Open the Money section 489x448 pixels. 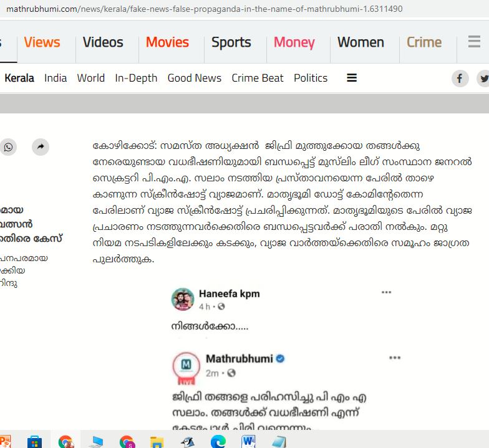[x=294, y=42]
